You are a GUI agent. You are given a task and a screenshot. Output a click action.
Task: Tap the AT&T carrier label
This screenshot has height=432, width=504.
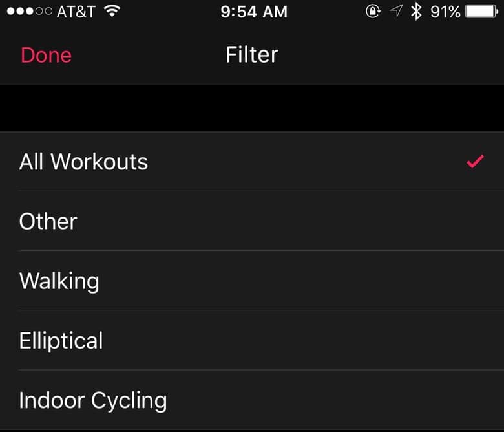[77, 11]
